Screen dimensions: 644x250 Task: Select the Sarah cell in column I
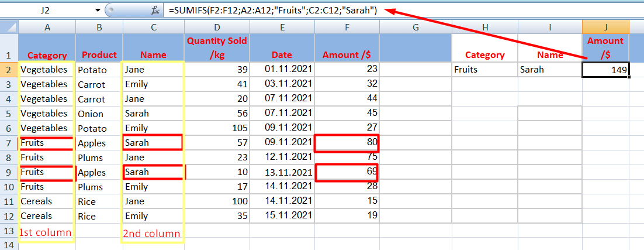(x=549, y=70)
